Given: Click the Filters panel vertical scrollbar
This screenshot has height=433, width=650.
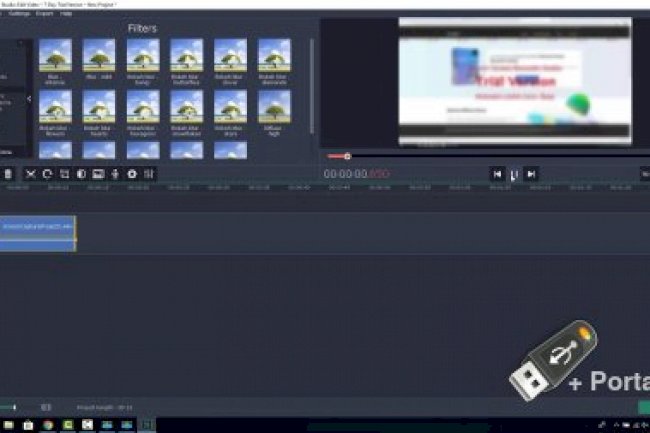Looking at the screenshot, I should pos(311,86).
